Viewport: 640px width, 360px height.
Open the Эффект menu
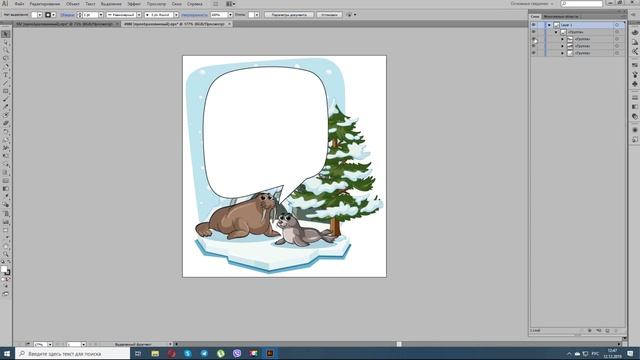point(134,4)
